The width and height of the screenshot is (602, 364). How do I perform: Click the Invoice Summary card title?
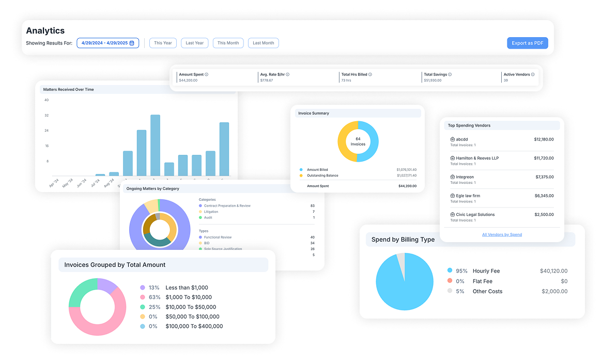314,113
